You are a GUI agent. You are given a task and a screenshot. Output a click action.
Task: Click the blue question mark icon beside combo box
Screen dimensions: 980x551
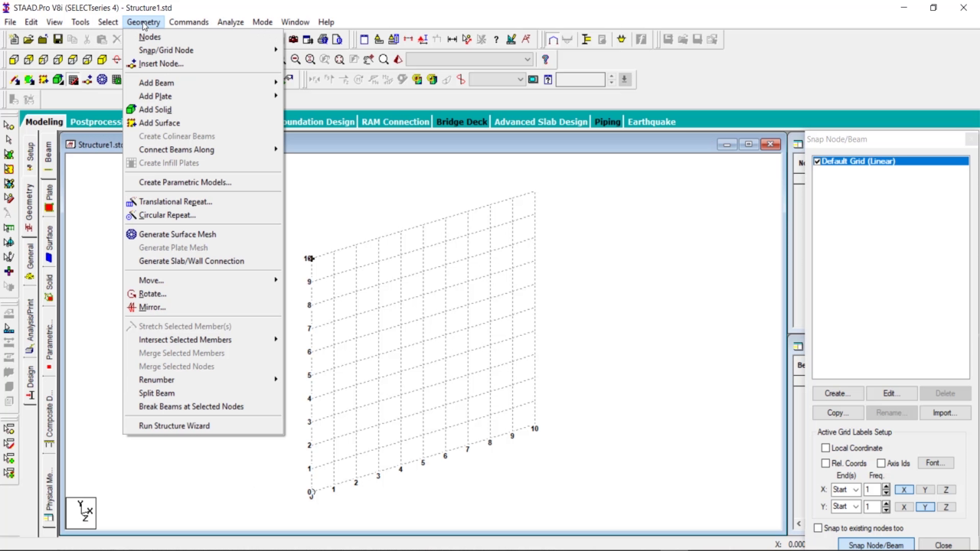(545, 59)
